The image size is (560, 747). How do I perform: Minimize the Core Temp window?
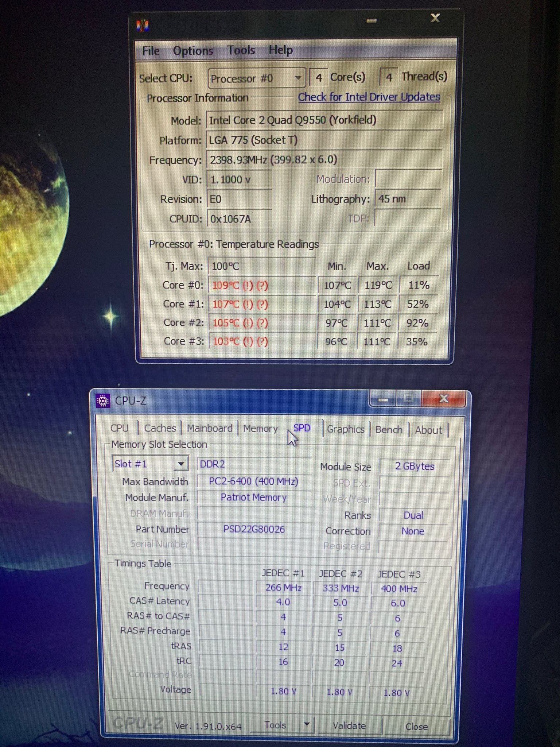click(372, 21)
